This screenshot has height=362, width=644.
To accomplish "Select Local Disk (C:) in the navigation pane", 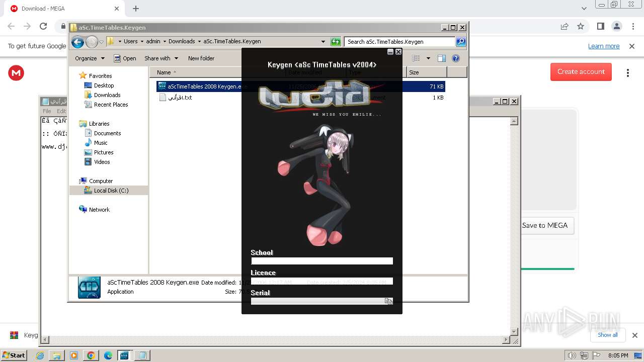I will point(111,191).
